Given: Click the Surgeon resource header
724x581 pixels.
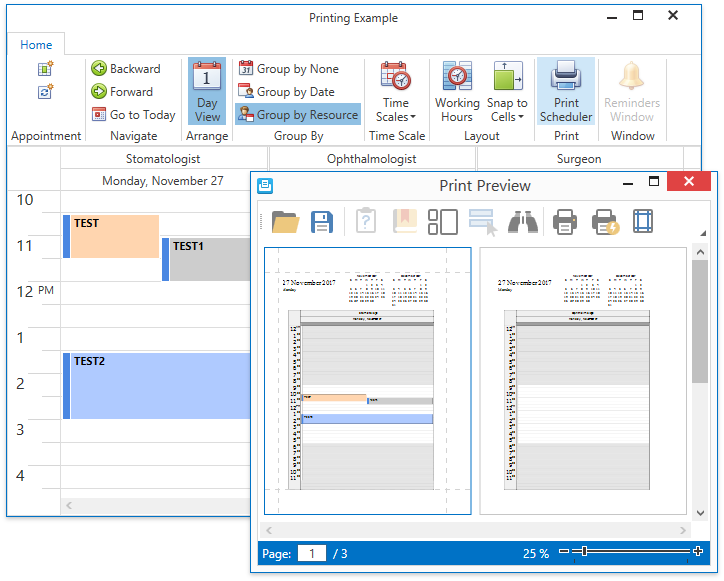Looking at the screenshot, I should [x=579, y=159].
